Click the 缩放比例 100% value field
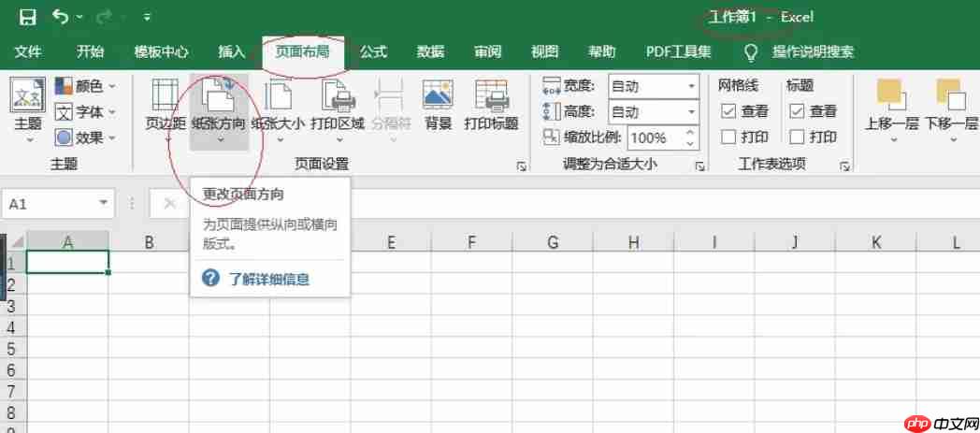 [655, 137]
